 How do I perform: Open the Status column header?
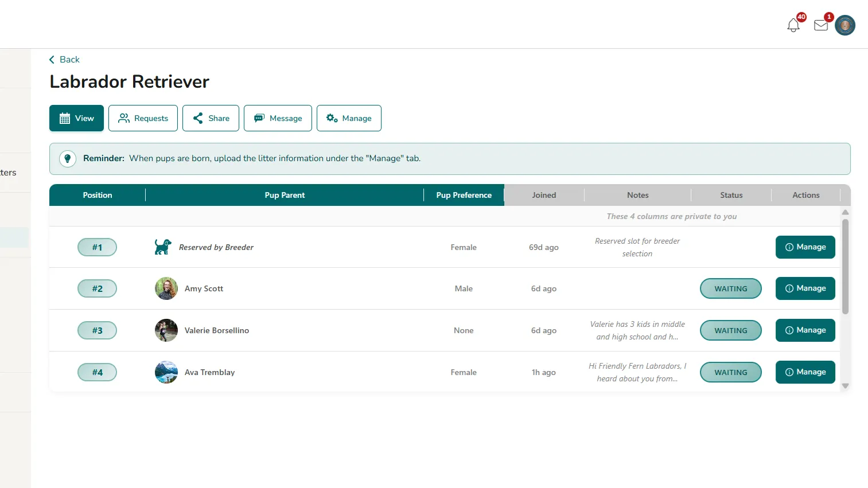point(731,195)
